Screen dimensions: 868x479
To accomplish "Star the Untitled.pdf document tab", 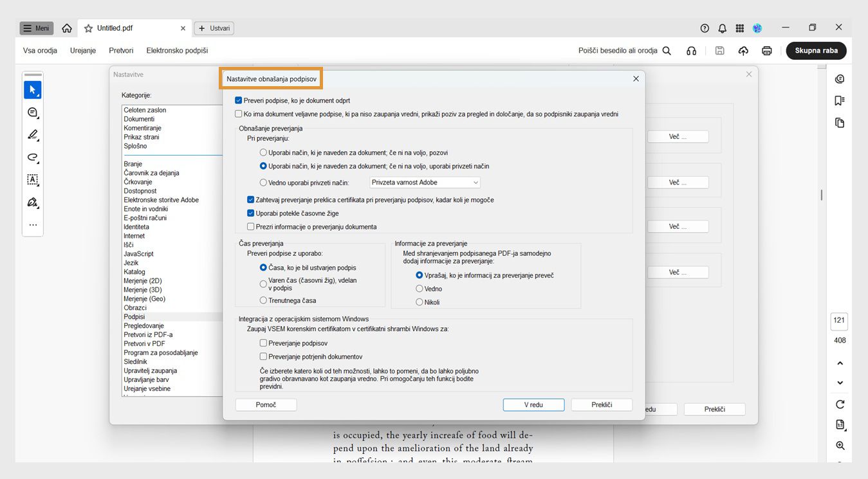I will 88,28.
